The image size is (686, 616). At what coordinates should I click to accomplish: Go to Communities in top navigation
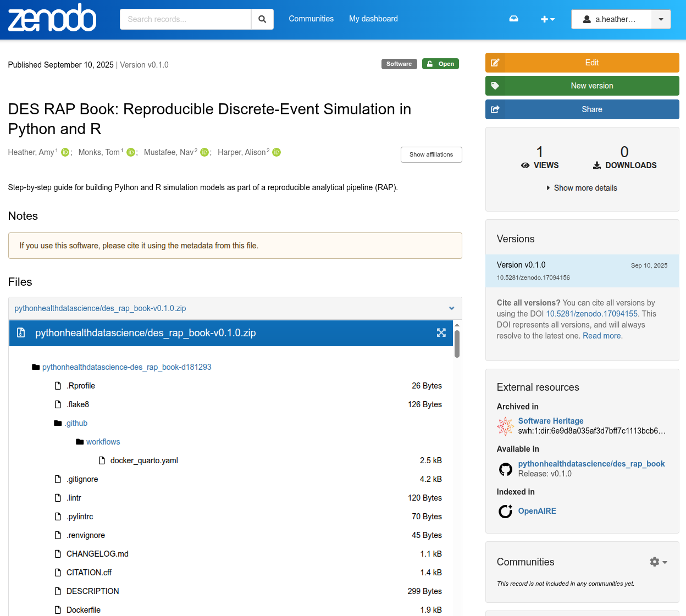click(x=311, y=19)
